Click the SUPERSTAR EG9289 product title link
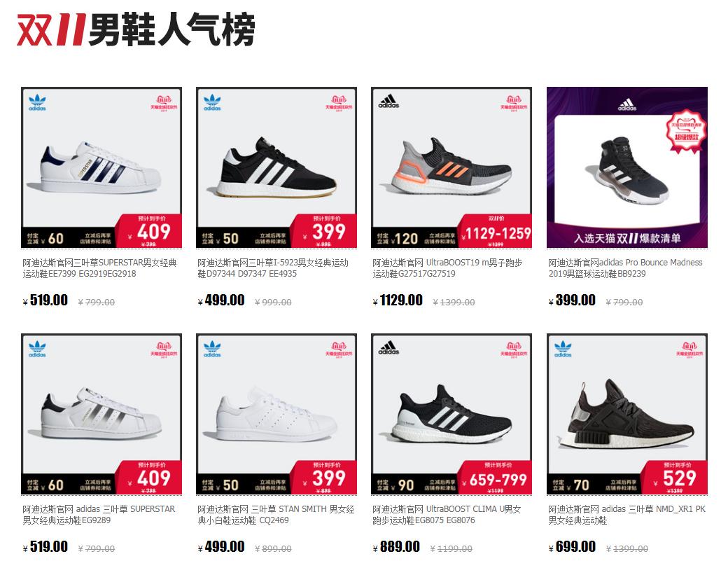Viewport: 728px width, 575px height. (x=99, y=515)
